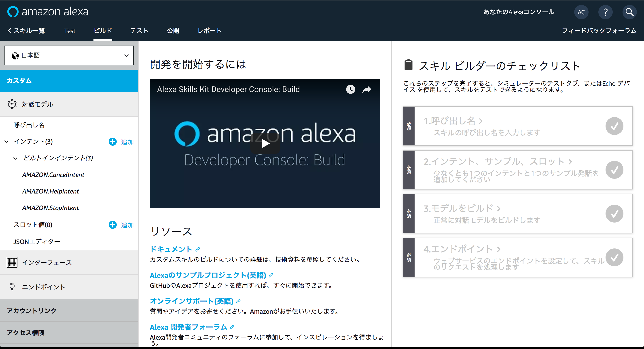
Task: Click the plus icon to add slot value
Action: (x=112, y=225)
